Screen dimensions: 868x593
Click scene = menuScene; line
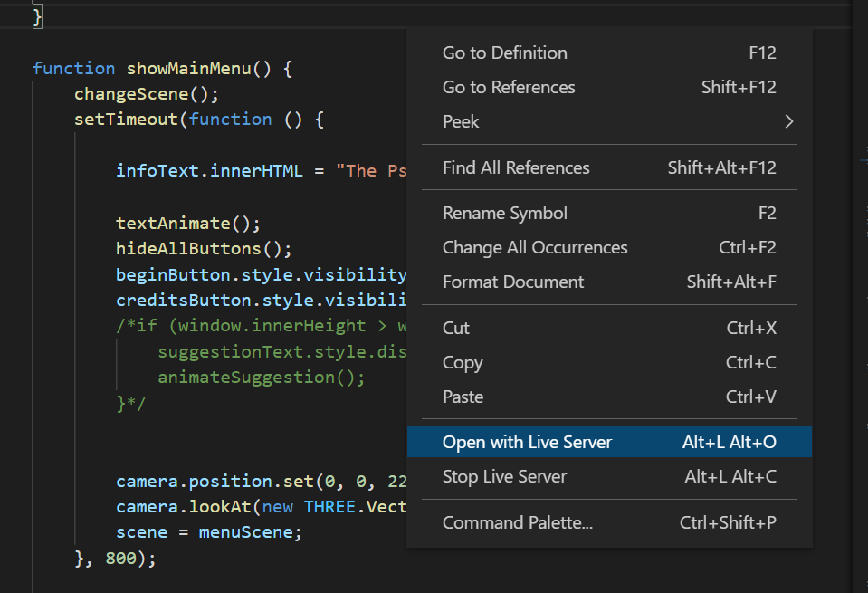(x=209, y=532)
